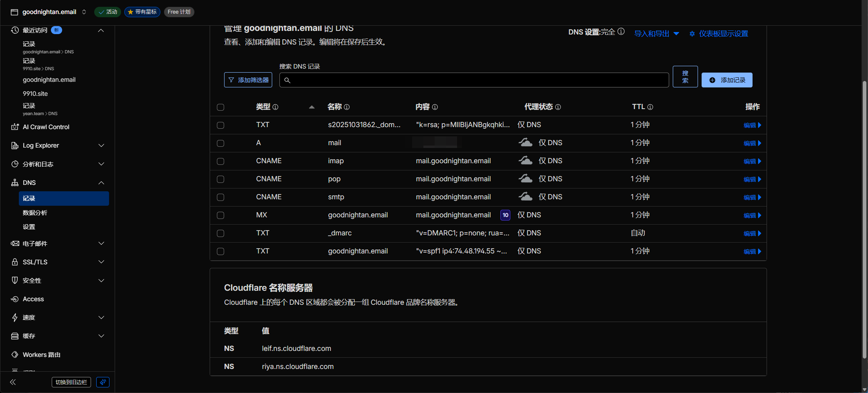
Task: Open 数据分析 under DNS menu
Action: [x=35, y=213]
